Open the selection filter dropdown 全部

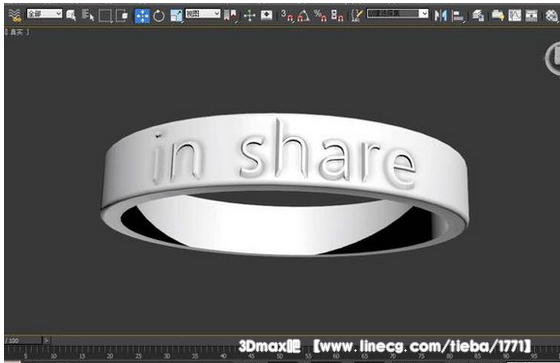coord(45,14)
